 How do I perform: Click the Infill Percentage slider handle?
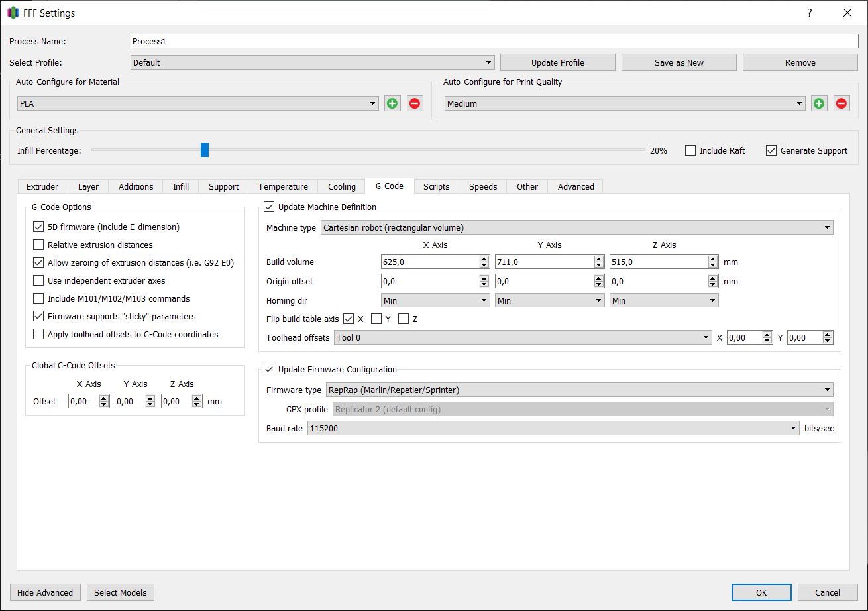[205, 150]
